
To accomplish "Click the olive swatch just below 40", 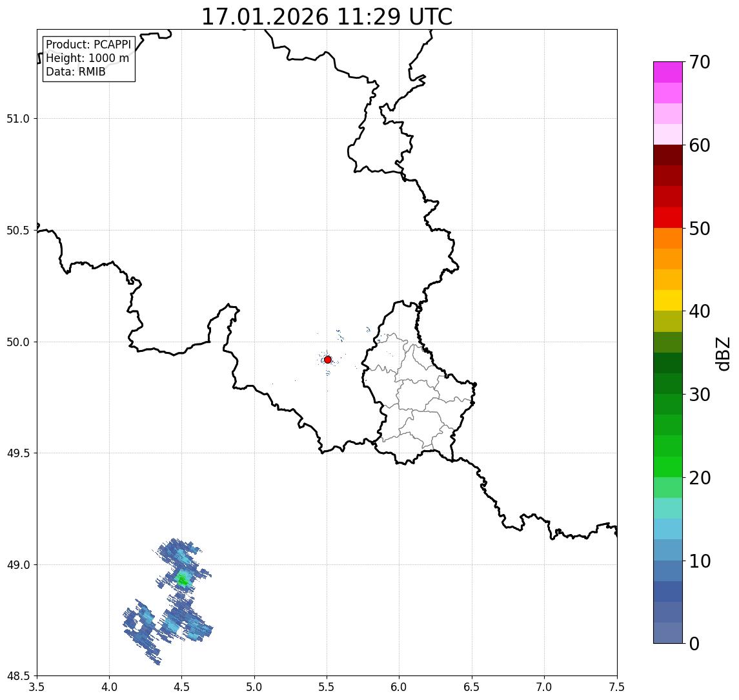I will point(668,321).
